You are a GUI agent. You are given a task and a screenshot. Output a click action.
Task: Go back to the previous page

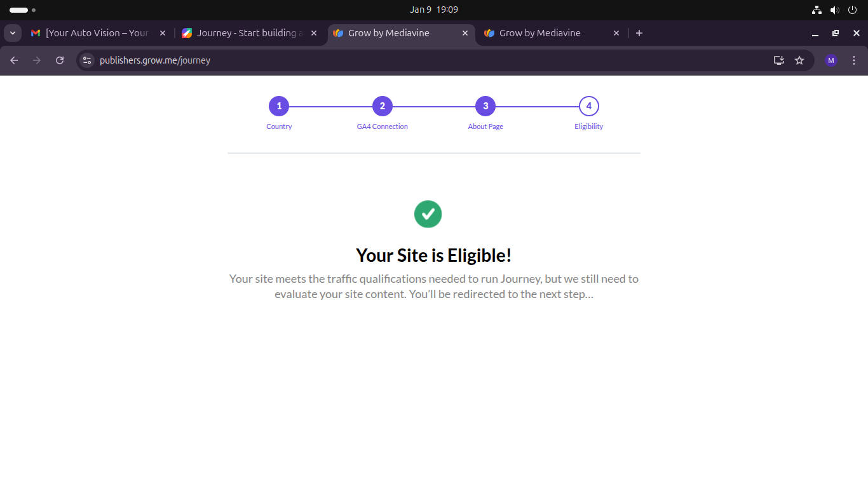14,60
